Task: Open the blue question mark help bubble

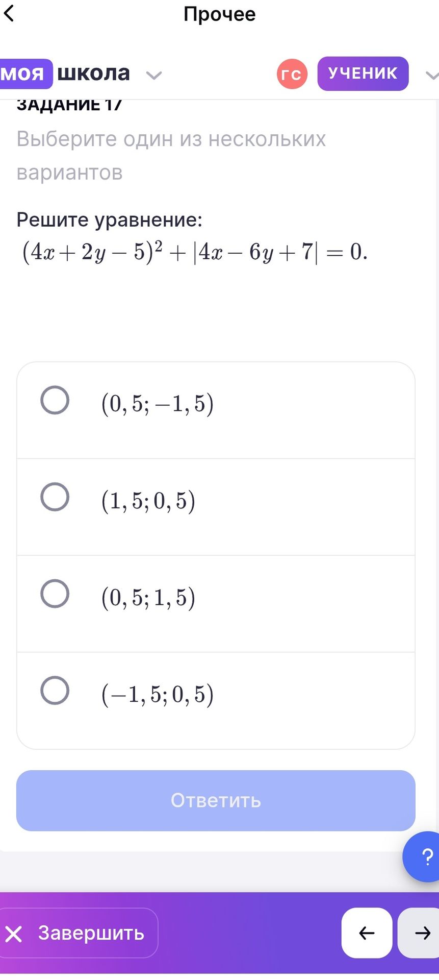Action: pos(422,856)
